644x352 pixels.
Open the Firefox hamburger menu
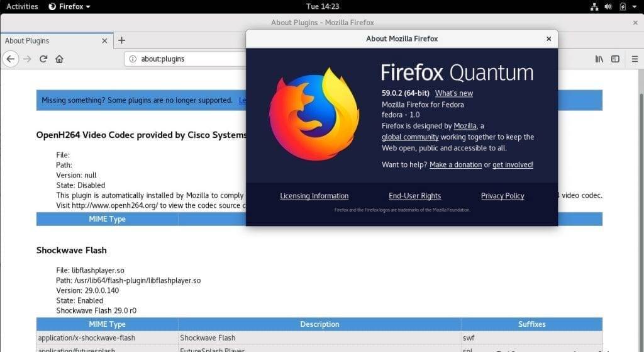point(633,59)
